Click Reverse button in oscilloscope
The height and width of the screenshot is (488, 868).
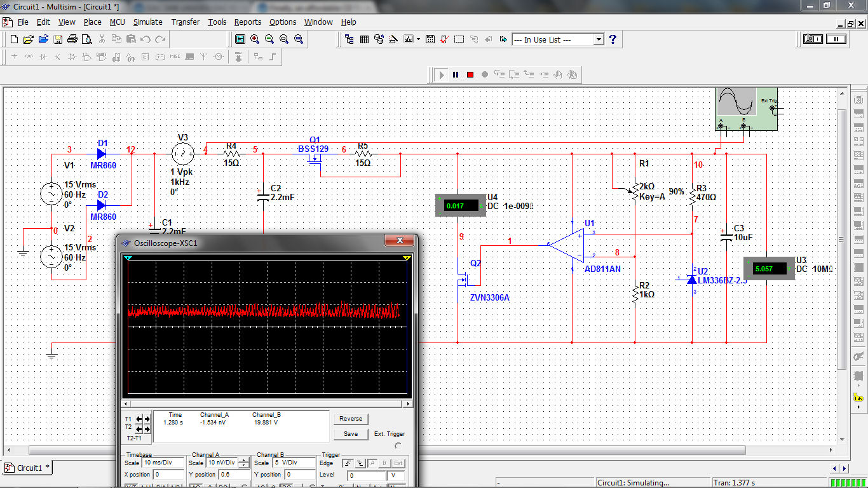pos(350,419)
